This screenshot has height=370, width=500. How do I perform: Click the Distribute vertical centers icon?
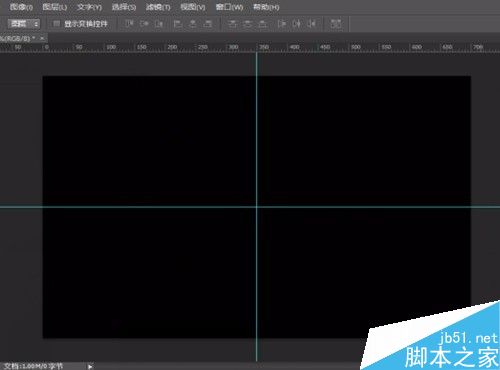click(248, 24)
